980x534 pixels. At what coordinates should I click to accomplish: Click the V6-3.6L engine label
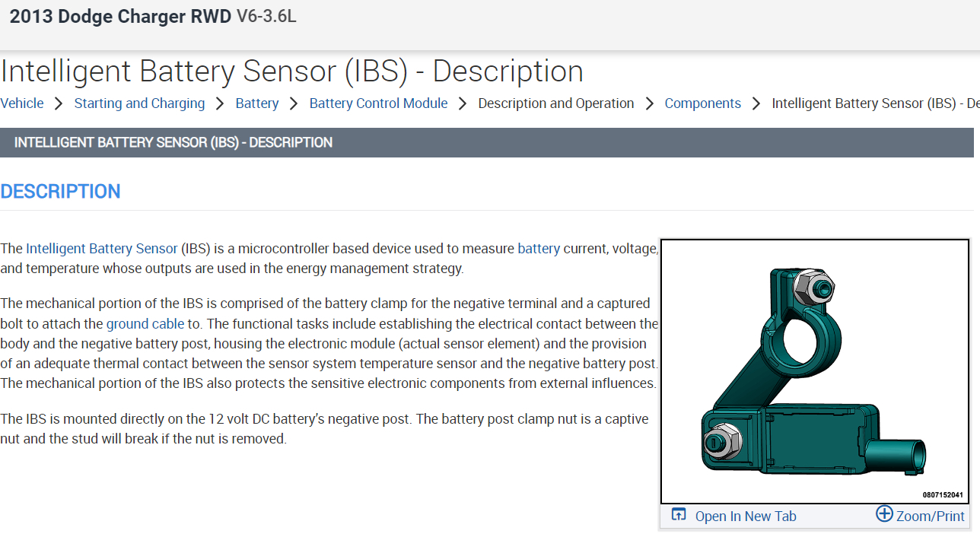tap(266, 17)
